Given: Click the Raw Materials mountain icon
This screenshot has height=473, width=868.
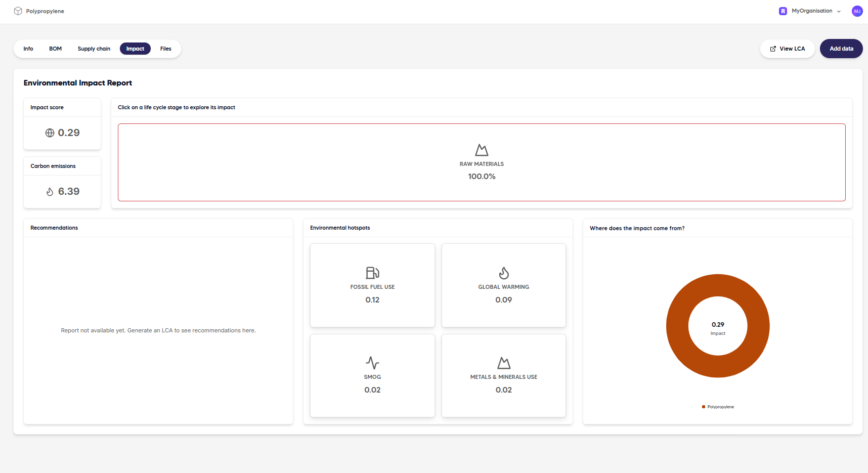Looking at the screenshot, I should [x=482, y=150].
